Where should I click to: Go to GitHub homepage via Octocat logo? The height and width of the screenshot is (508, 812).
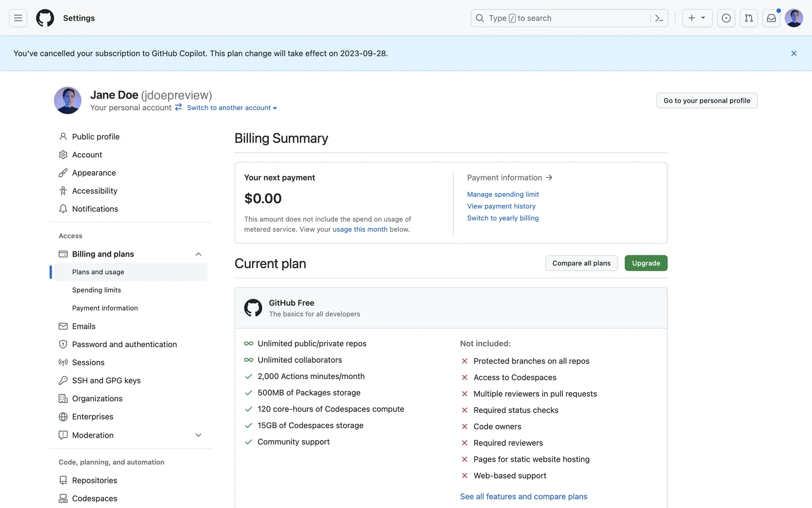pyautogui.click(x=45, y=18)
